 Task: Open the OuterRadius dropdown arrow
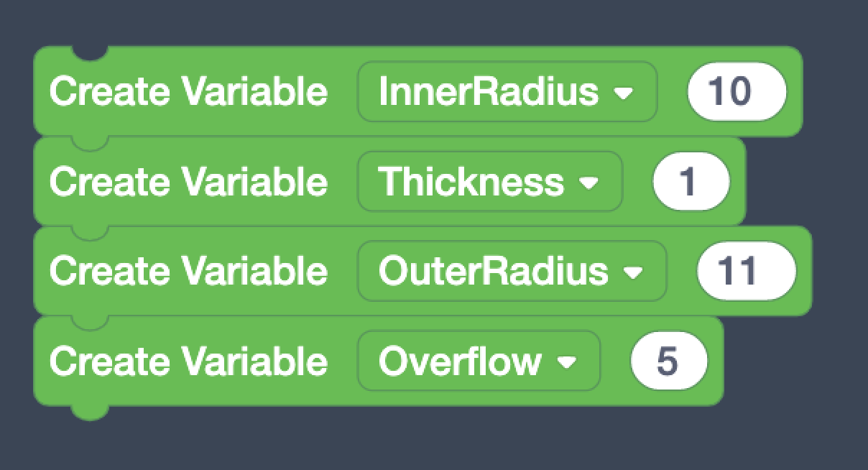(633, 272)
